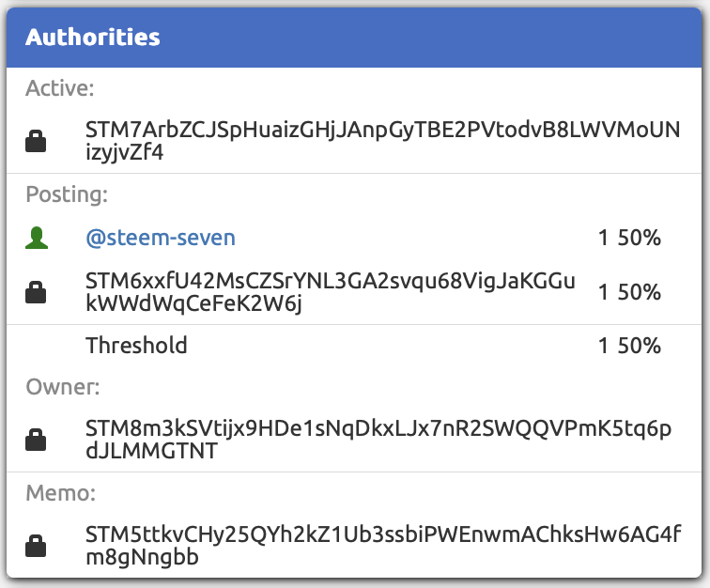
Task: Click the Active section label
Action: 61,88
